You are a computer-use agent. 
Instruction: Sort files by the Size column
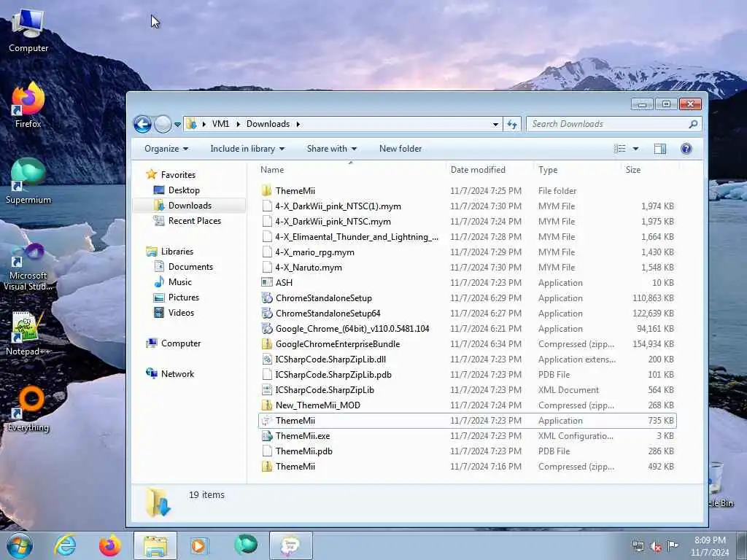(x=650, y=170)
